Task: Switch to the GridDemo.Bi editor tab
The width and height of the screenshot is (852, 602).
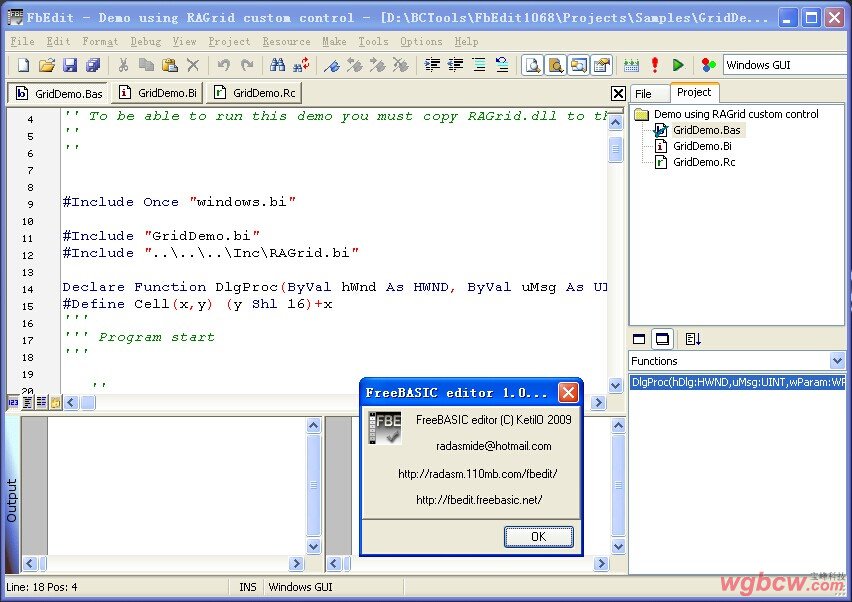Action: point(158,93)
